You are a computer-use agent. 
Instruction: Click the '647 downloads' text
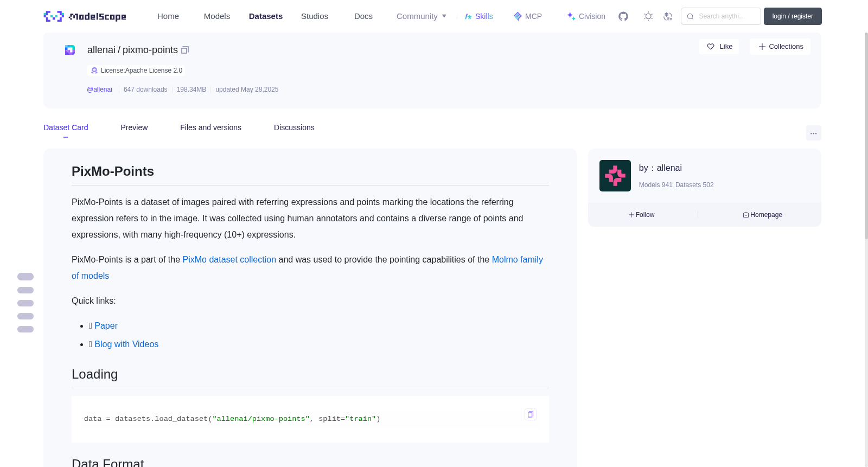(145, 89)
